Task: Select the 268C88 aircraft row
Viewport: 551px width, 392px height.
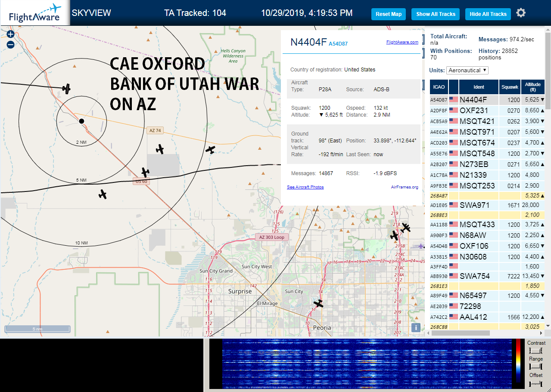Action: coord(487,327)
